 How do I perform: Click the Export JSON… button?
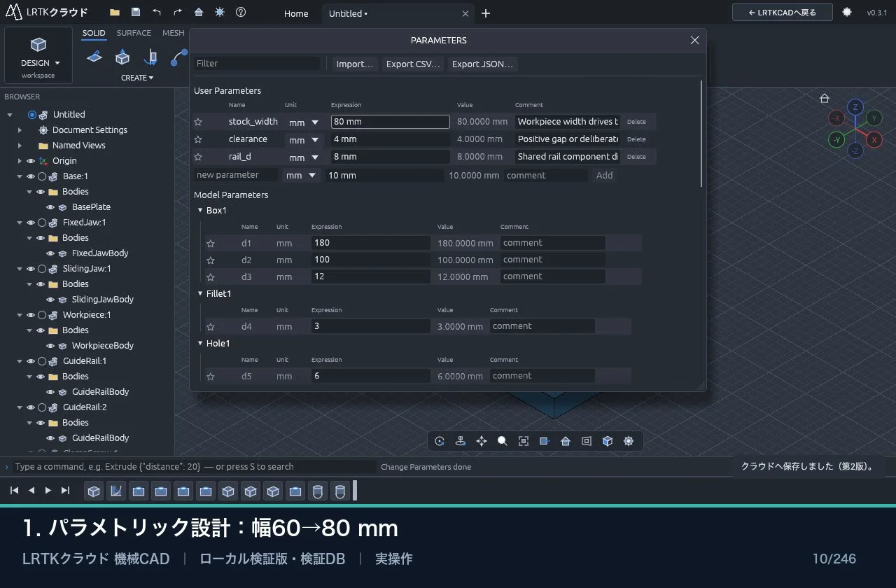(482, 64)
